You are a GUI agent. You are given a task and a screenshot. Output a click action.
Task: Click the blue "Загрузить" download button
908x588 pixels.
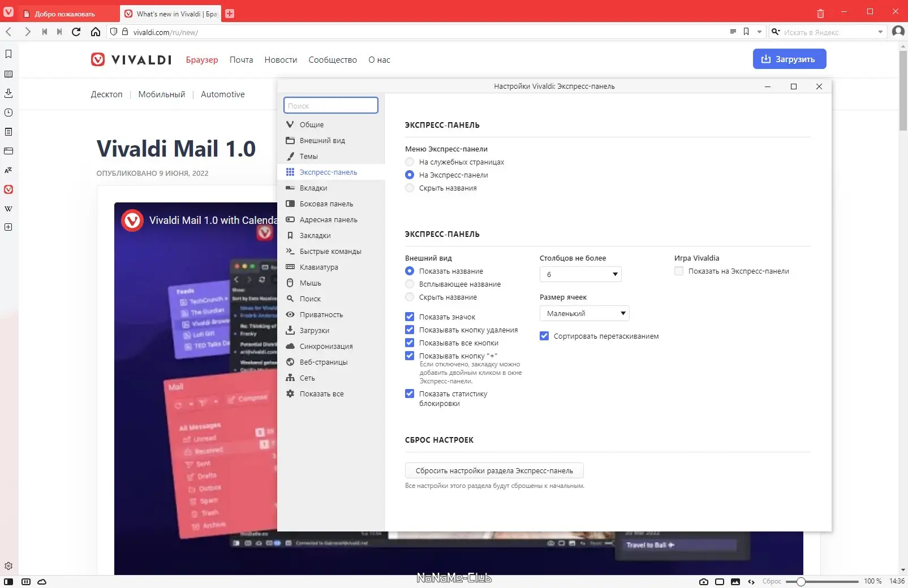789,59
